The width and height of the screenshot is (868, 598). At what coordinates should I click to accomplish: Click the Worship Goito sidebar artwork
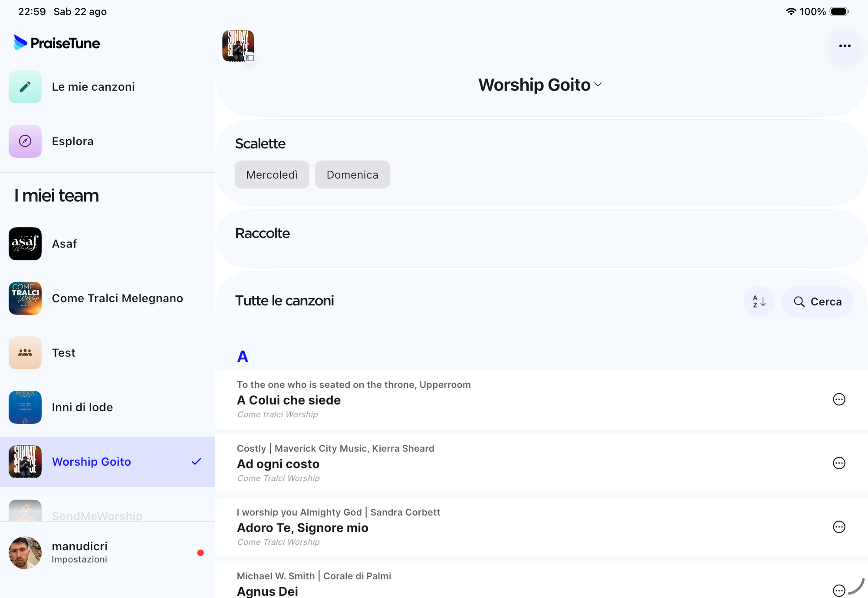click(x=25, y=461)
